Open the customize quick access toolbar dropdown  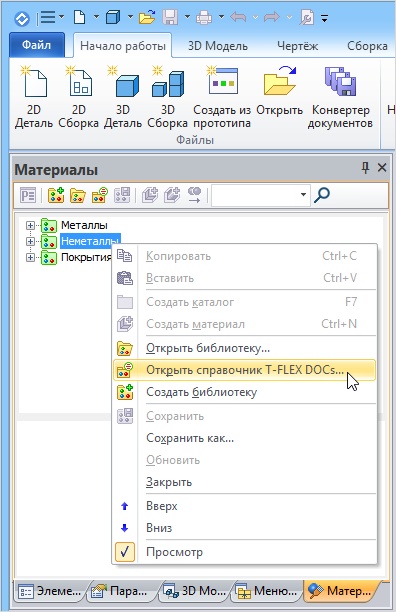click(x=324, y=18)
